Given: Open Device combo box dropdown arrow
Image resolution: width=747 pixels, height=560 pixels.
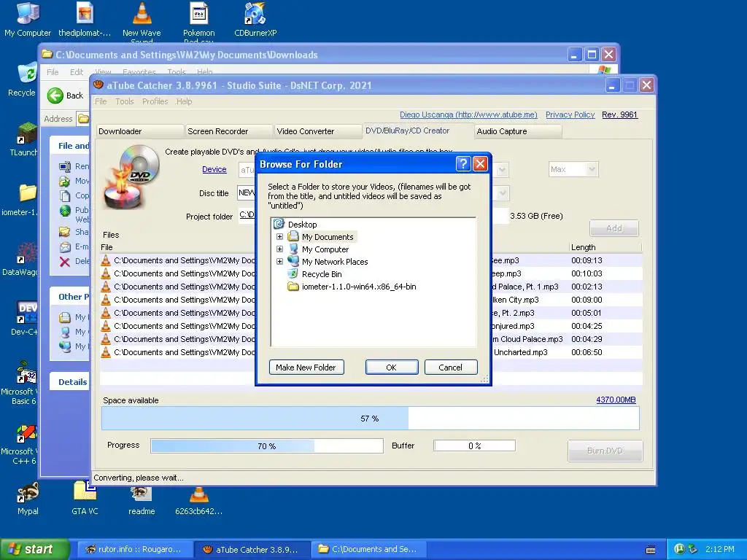Looking at the screenshot, I should coord(503,169).
